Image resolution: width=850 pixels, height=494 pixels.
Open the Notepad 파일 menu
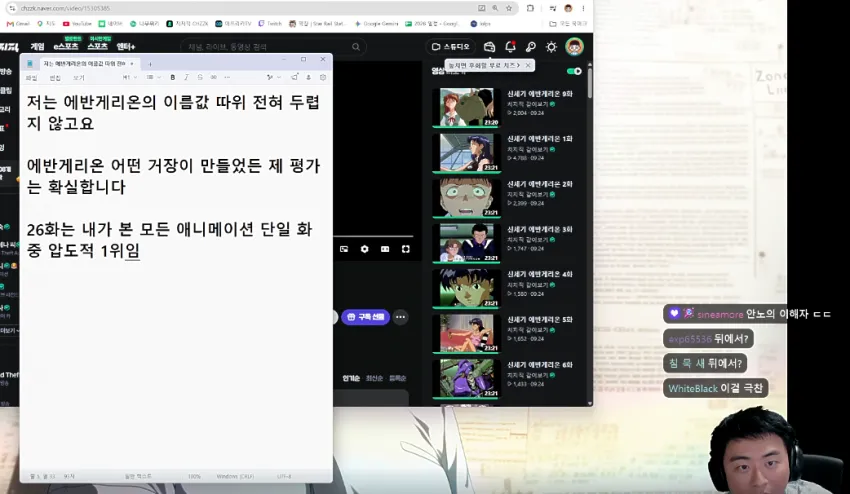coord(31,78)
